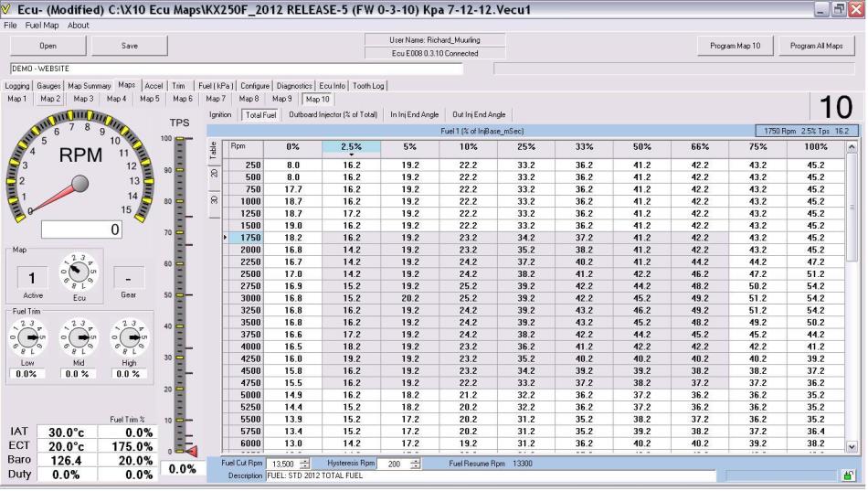This screenshot has width=868, height=491.
Task: Click the table scrollbar down arrow
Action: tap(852, 446)
